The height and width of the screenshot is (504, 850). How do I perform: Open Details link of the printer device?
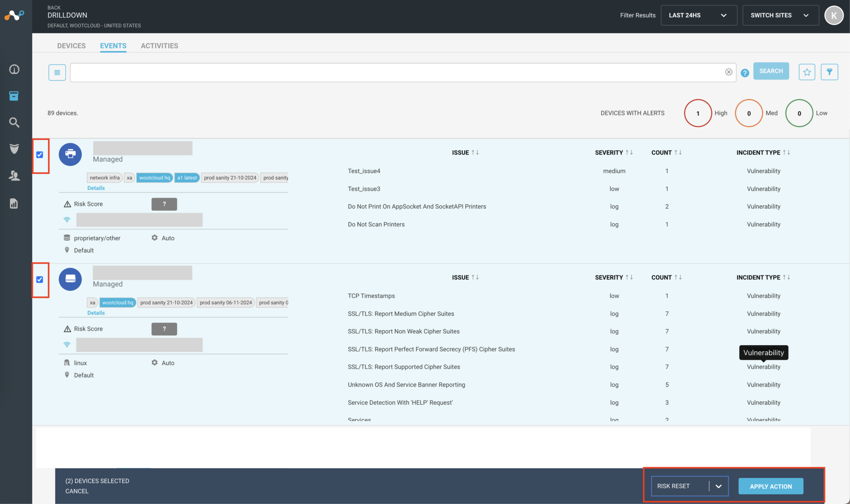tap(96, 188)
